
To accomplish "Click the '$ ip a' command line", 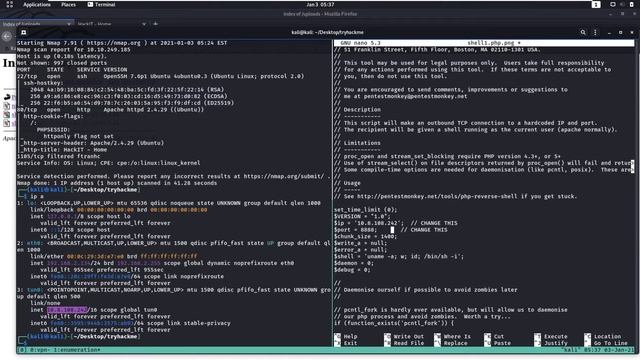I will click(32, 196).
